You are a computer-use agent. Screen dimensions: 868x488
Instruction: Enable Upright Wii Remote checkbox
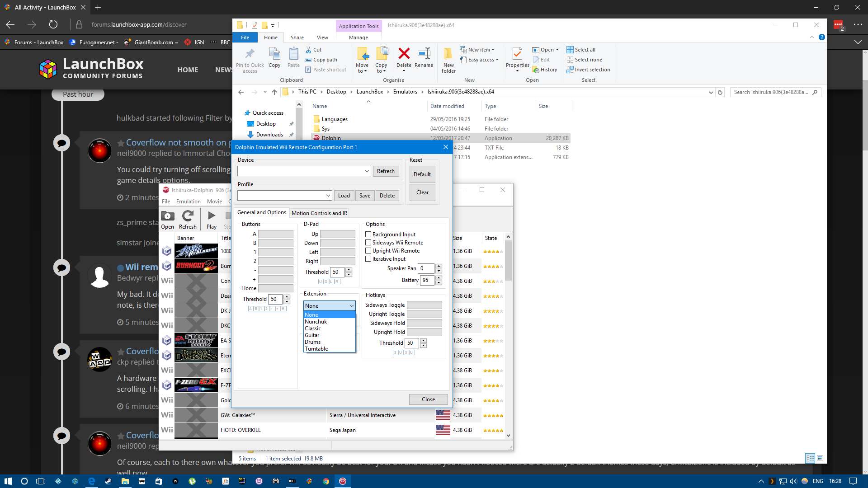click(x=368, y=250)
